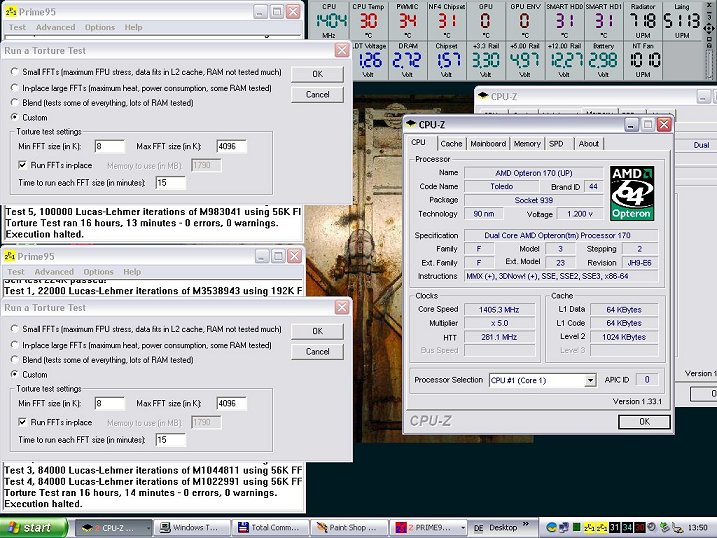Viewport: 717px width, 538px height.
Task: Click the +12.00 Rail tile in the sensor panel
Action: (x=564, y=60)
